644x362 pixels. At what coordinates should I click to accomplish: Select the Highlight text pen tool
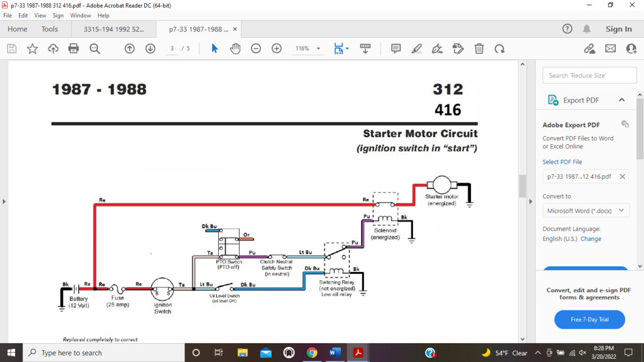(416, 48)
